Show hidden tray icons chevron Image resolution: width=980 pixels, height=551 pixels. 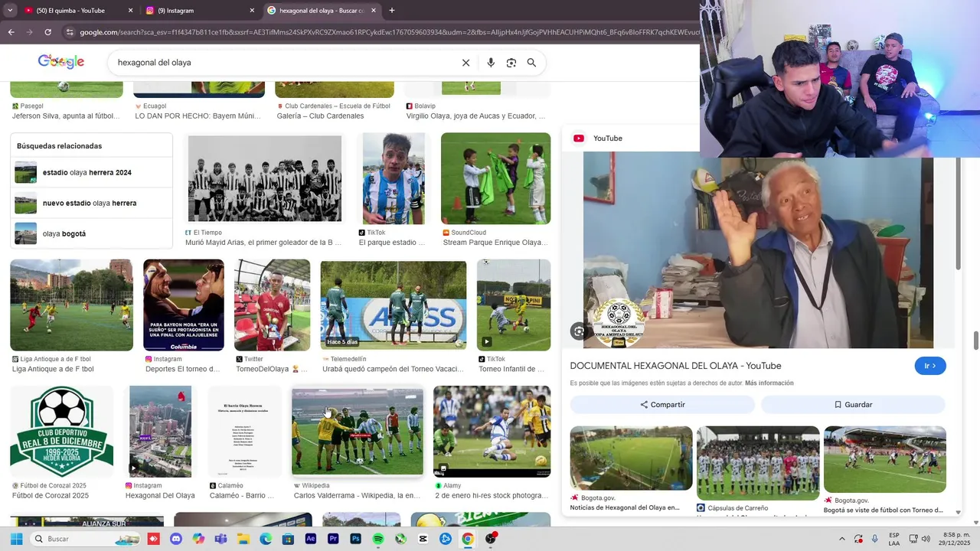(842, 539)
